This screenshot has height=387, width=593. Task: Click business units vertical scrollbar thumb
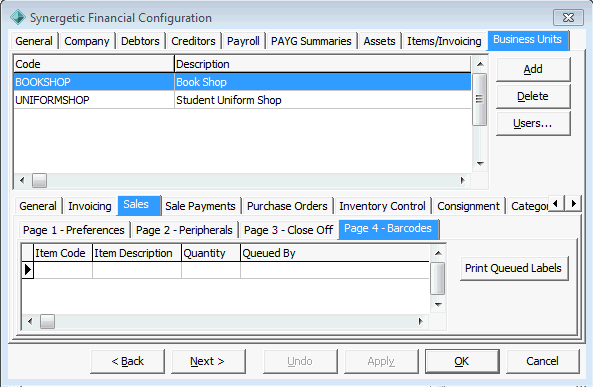[x=480, y=99]
